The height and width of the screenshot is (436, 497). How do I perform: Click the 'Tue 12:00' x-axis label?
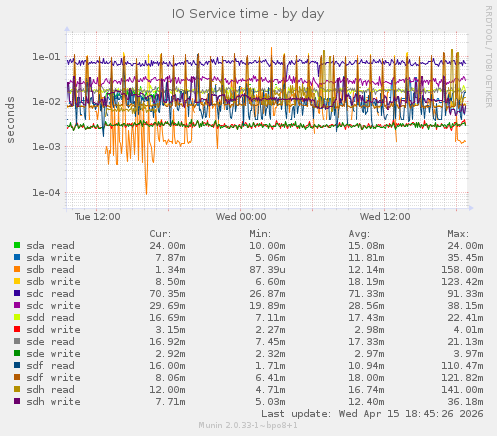coord(97,217)
